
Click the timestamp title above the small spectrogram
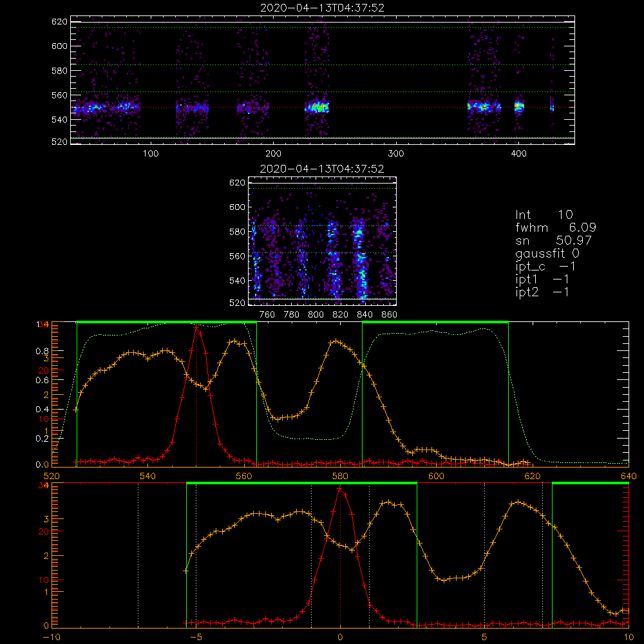(322, 169)
